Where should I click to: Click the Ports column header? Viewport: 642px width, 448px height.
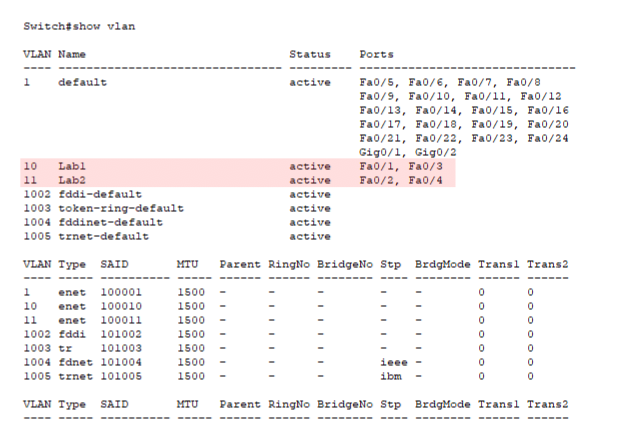(376, 54)
